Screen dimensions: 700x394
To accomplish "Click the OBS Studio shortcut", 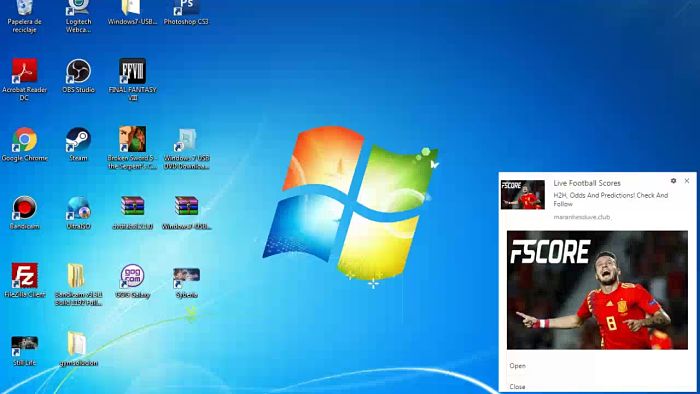I will point(78,76).
